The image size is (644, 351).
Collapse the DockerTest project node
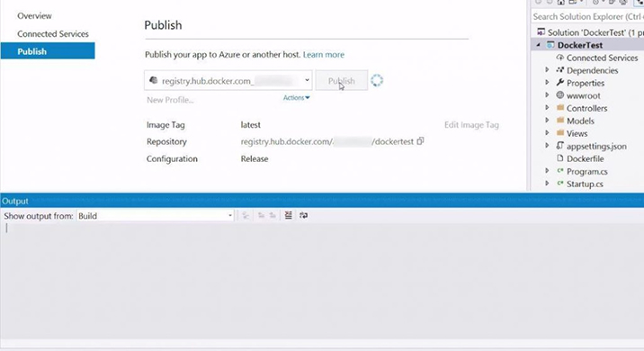pyautogui.click(x=538, y=45)
